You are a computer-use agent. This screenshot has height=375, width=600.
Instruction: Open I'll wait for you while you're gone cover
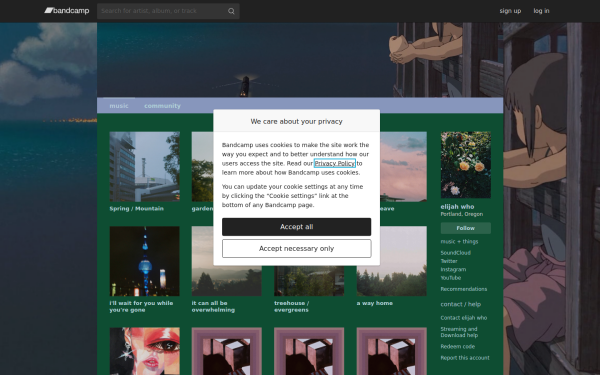[144, 261]
